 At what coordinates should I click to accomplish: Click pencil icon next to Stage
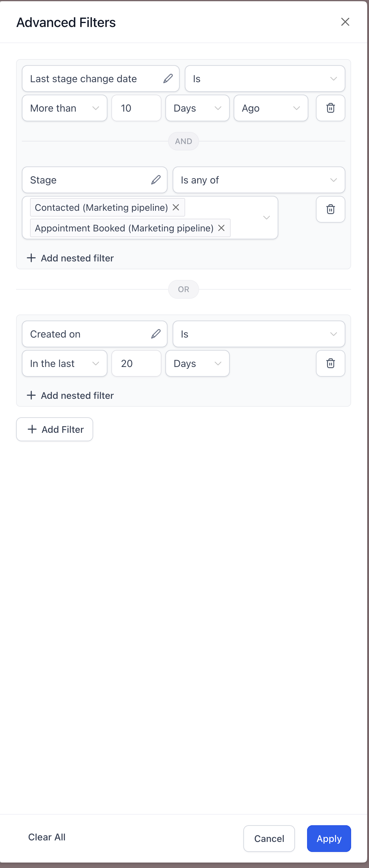[x=156, y=180]
